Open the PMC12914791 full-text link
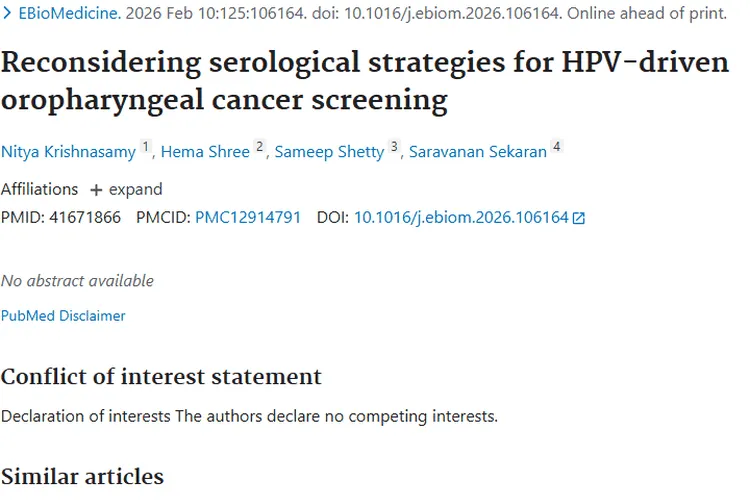The image size is (750, 500). [248, 217]
